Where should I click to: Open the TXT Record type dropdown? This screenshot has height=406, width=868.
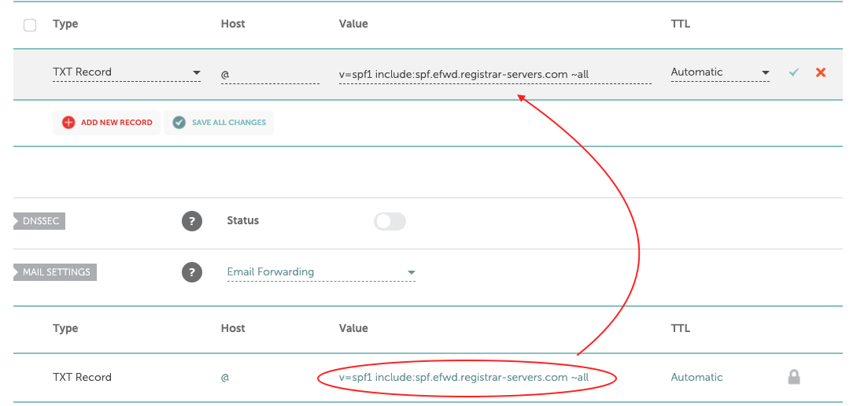127,72
